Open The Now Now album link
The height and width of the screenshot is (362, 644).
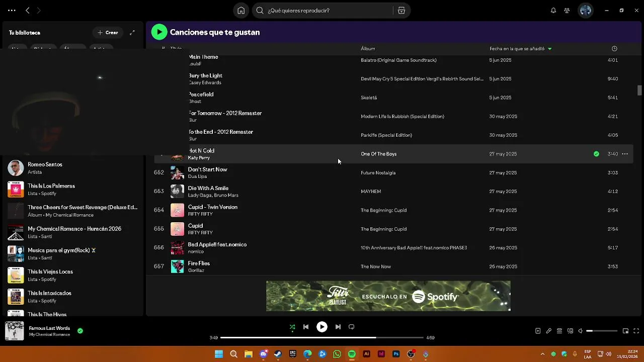tap(376, 266)
